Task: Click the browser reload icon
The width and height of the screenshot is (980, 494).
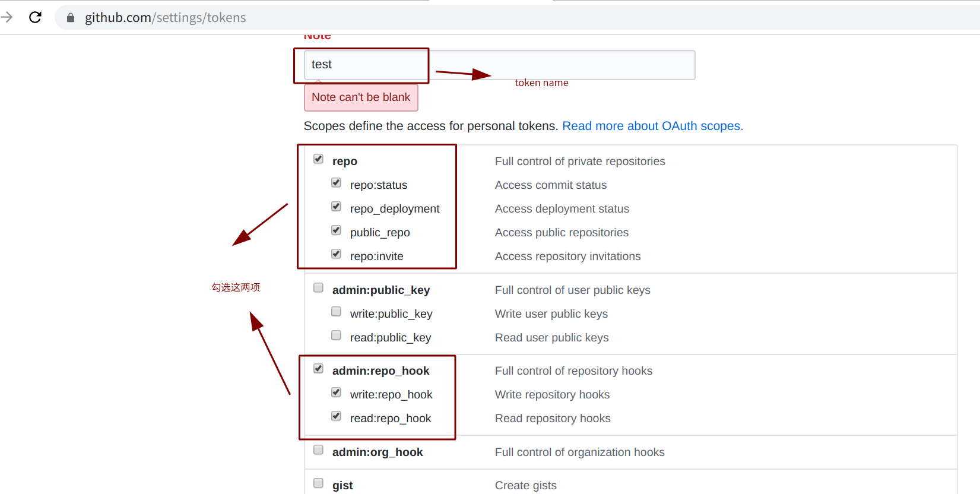Action: [36, 17]
